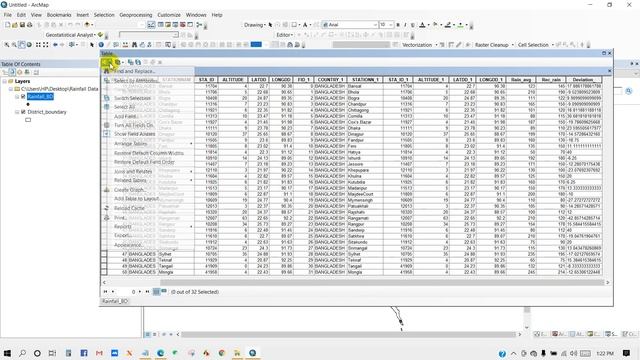Open the font color swatch button
The height and width of the screenshot is (360, 640).
422,25
